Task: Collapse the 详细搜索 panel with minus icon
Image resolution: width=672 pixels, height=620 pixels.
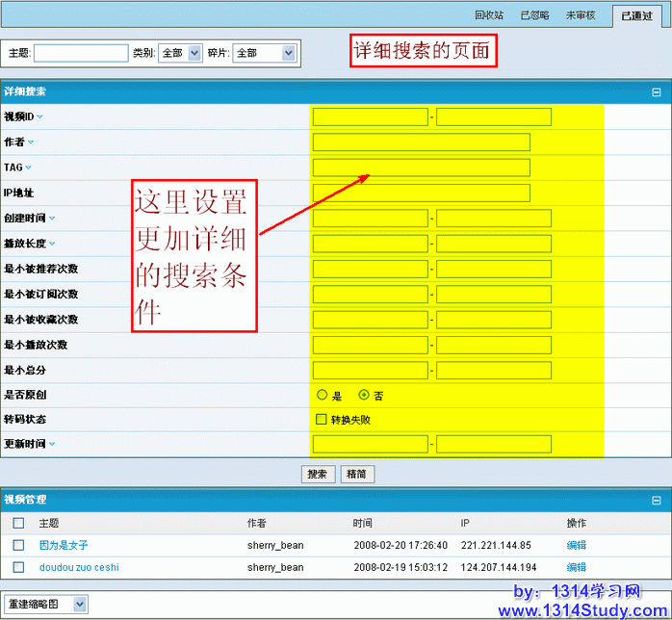Action: click(657, 92)
